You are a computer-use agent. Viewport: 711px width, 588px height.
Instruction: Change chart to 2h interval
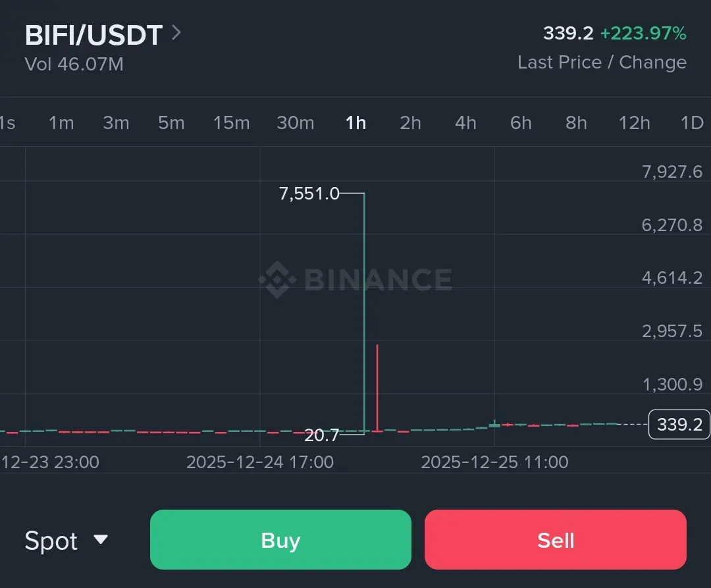click(410, 122)
